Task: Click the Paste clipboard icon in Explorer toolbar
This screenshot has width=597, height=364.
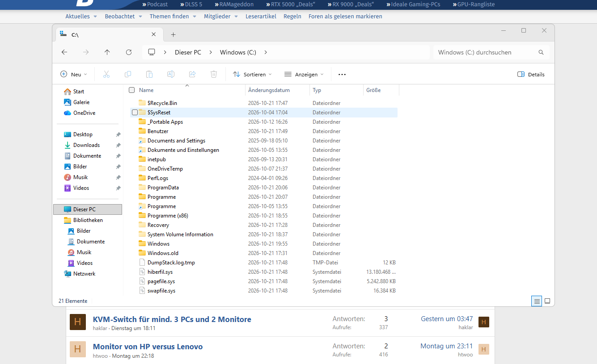Action: [149, 75]
